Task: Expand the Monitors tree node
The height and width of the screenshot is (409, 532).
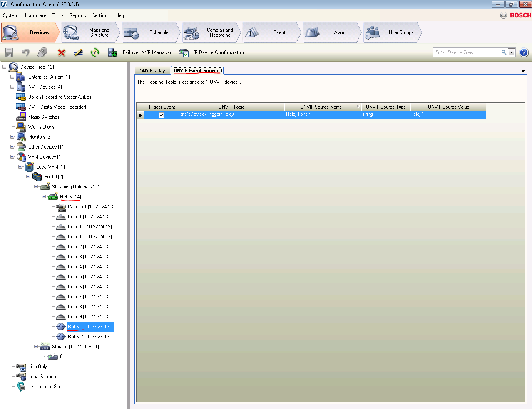Action: [12, 137]
